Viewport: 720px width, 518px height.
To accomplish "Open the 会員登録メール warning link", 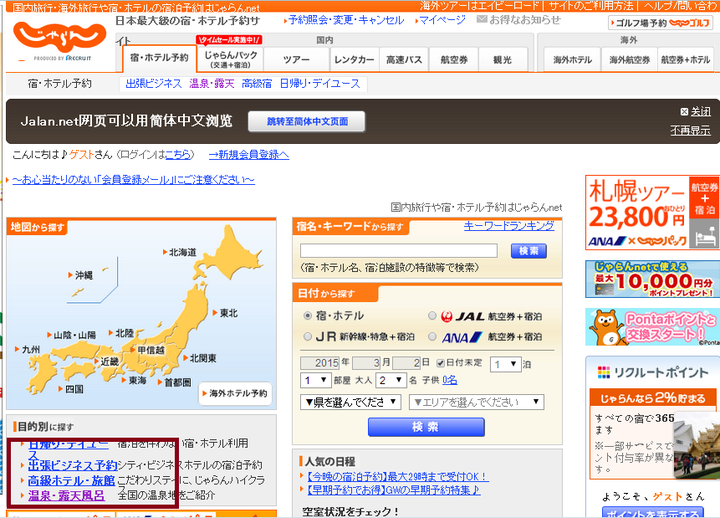I will [x=133, y=180].
